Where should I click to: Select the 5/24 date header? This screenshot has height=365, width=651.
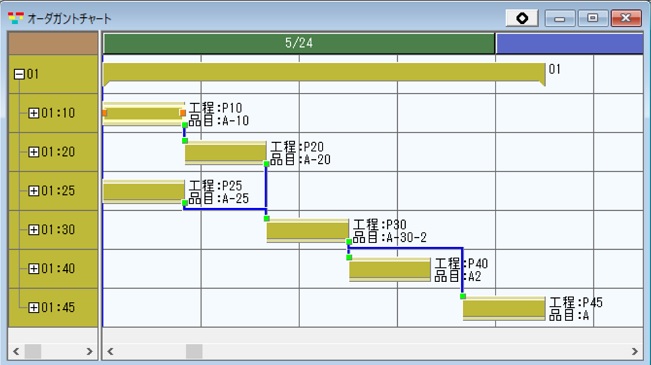point(299,43)
